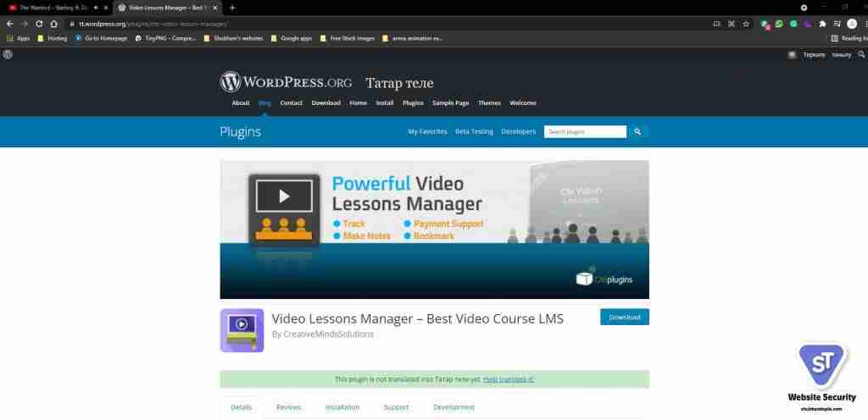Screen dimensions: 868x420
Task: Open the Developers link
Action: click(x=519, y=132)
